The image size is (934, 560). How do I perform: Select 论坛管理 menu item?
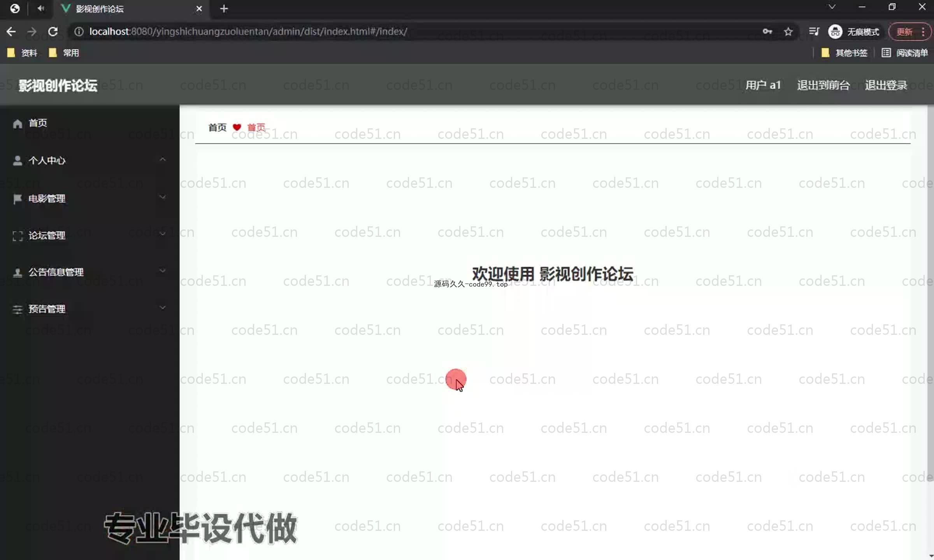pos(90,236)
